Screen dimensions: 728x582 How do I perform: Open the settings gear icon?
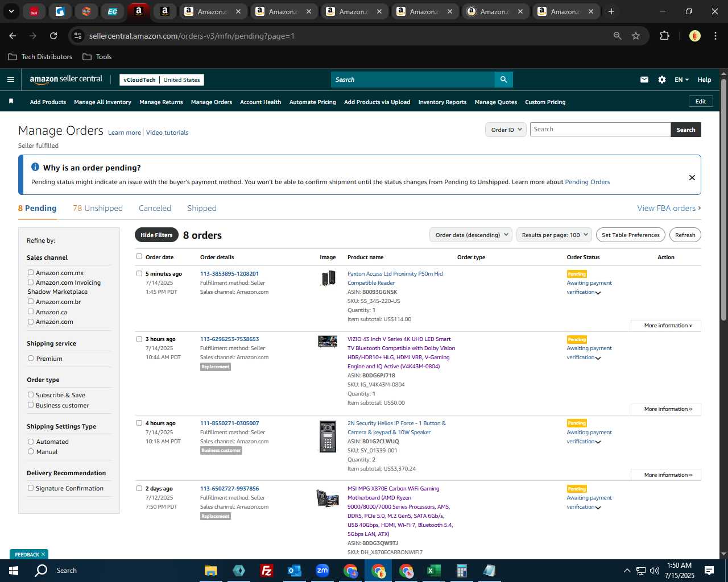click(661, 80)
